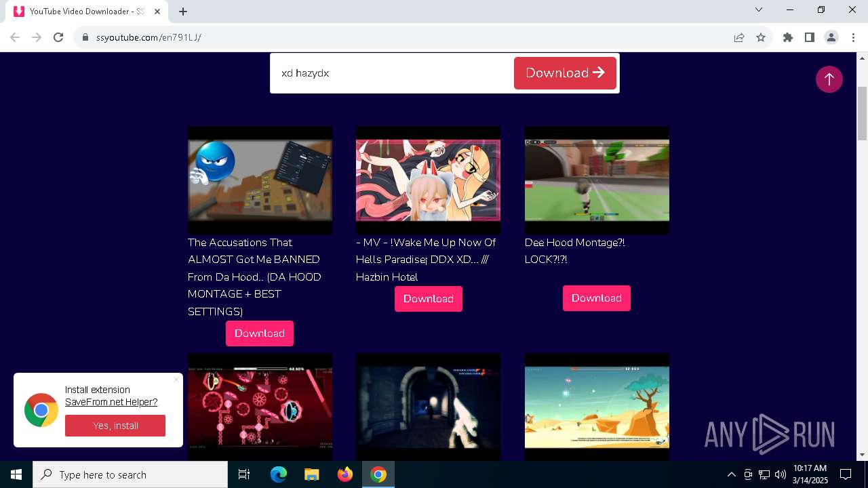Open the red Geometry Dash level thumbnail
The height and width of the screenshot is (488, 868).
pyautogui.click(x=260, y=407)
